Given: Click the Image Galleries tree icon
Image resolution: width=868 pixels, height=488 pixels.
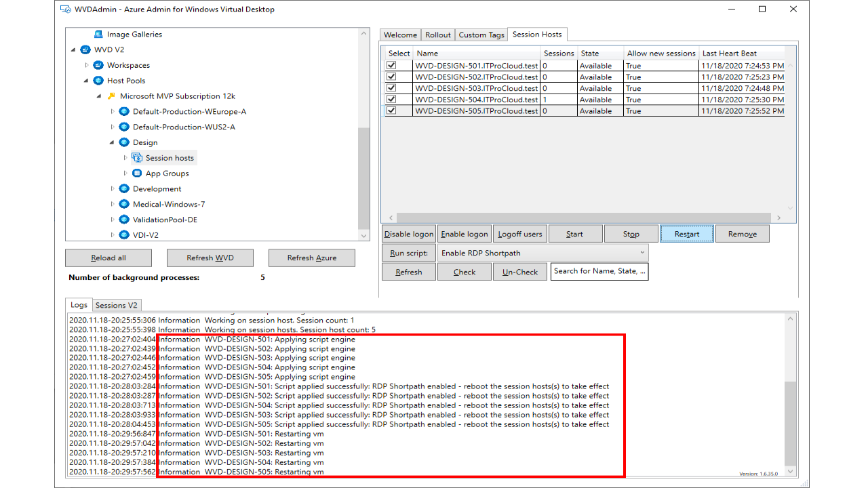Looking at the screenshot, I should [x=98, y=34].
